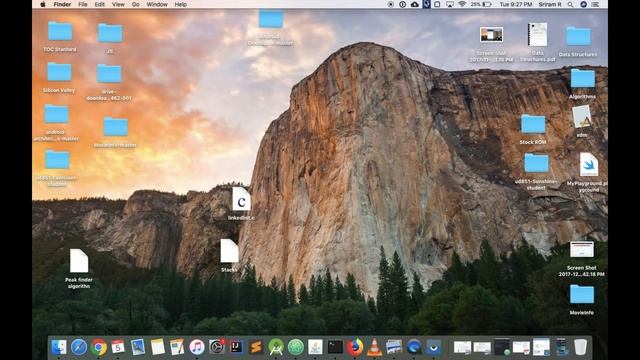Open VLC media player in the dock
The image size is (640, 360).
[x=374, y=347]
